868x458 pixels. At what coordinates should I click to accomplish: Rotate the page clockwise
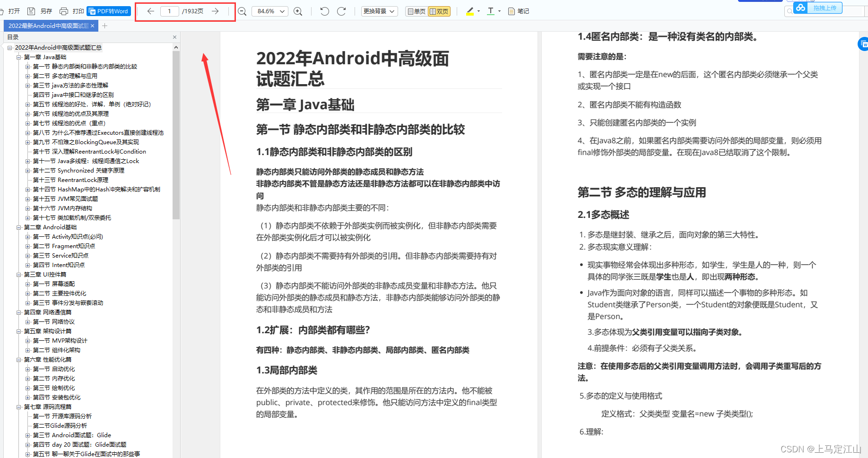coord(341,11)
